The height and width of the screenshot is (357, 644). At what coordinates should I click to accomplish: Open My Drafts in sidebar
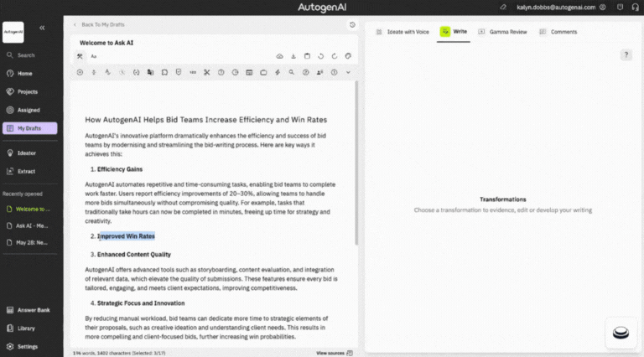click(29, 128)
